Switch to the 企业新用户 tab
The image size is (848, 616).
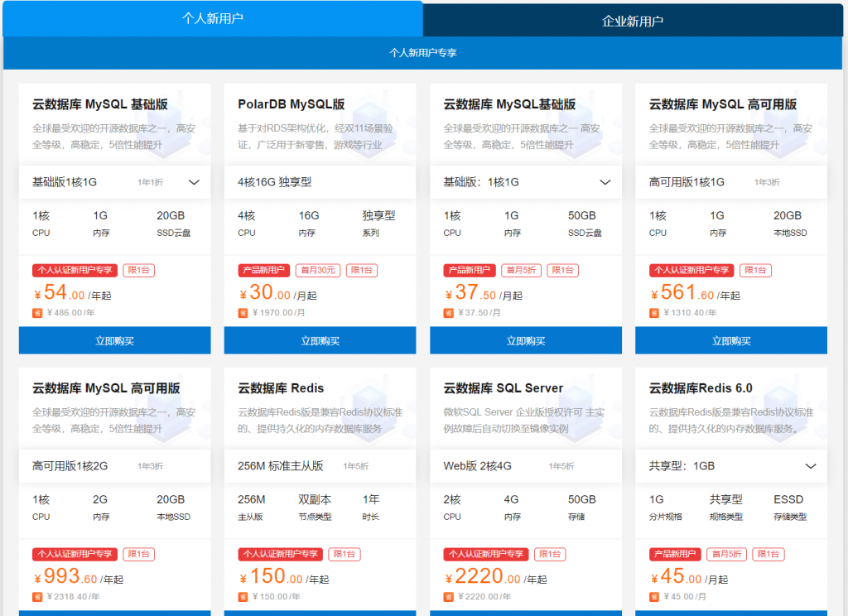(633, 21)
